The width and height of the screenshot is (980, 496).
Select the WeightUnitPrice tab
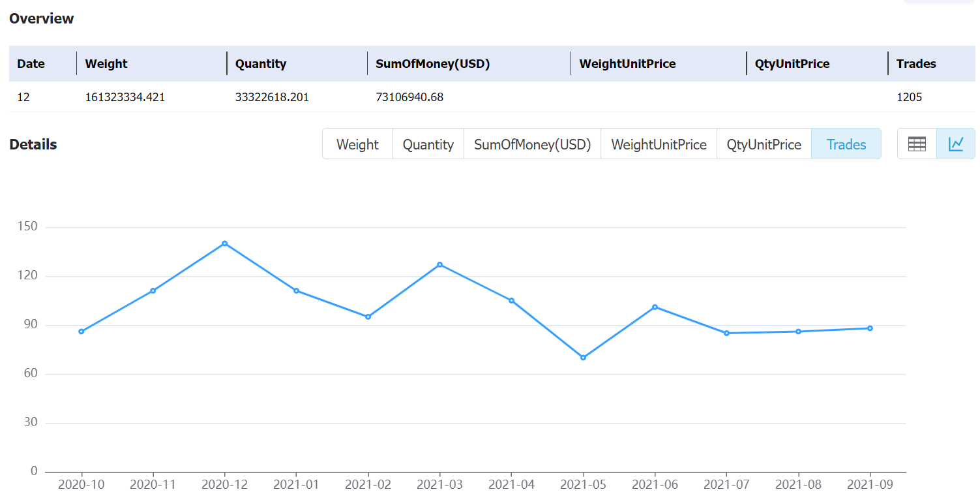click(x=659, y=144)
